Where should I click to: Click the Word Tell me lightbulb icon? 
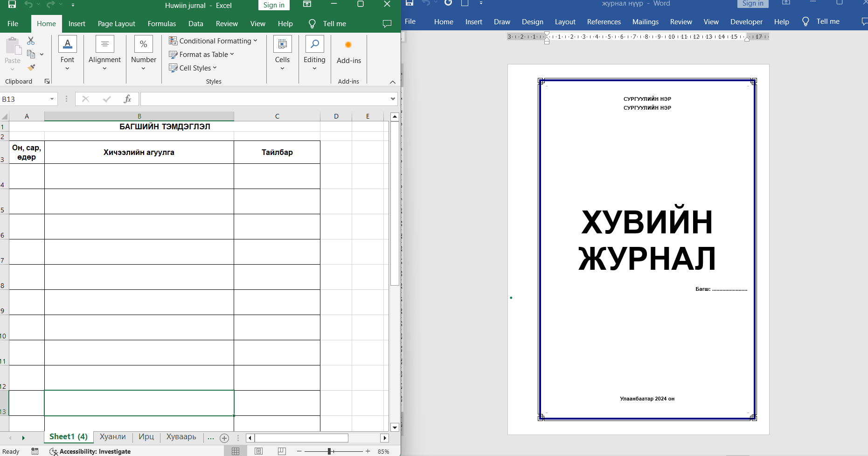coord(806,21)
